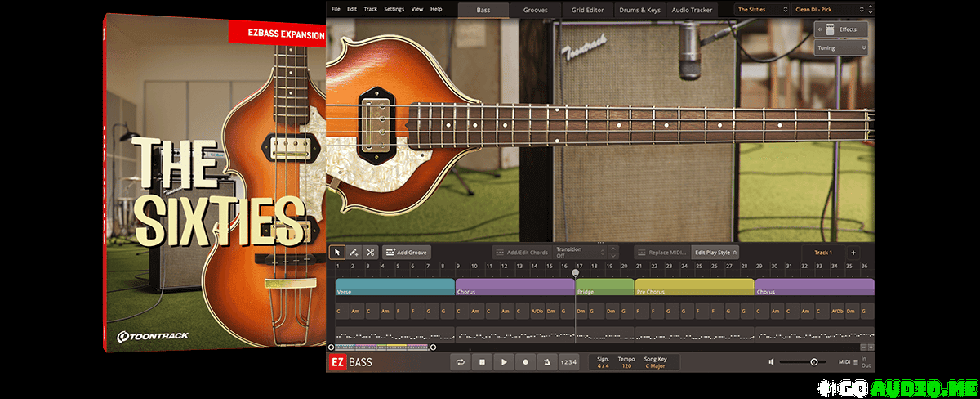Open the Help menu
The width and height of the screenshot is (980, 399).
[x=436, y=9]
